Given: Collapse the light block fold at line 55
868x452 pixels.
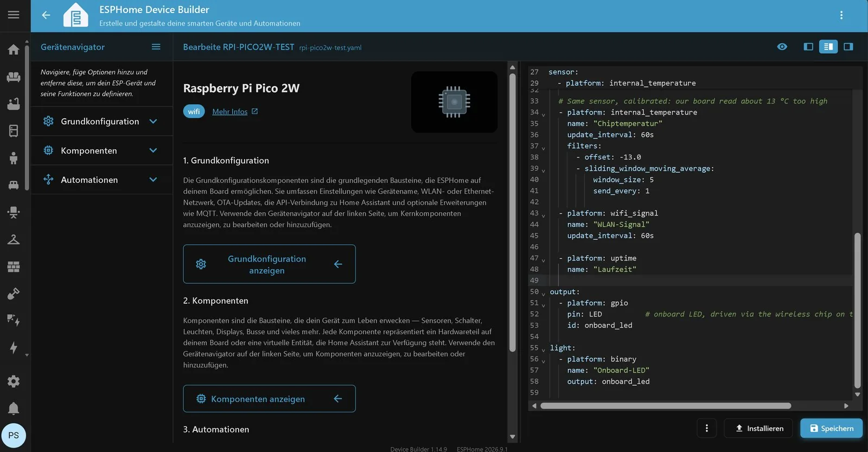Looking at the screenshot, I should click(544, 349).
